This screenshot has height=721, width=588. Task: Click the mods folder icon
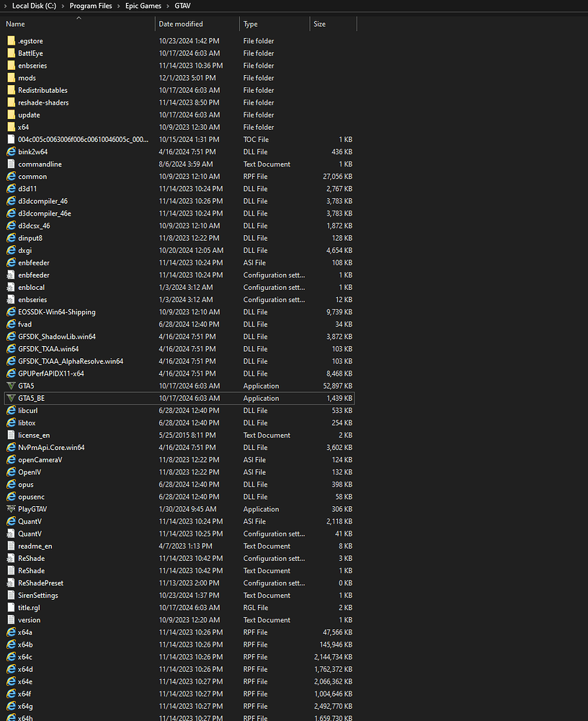[11, 78]
